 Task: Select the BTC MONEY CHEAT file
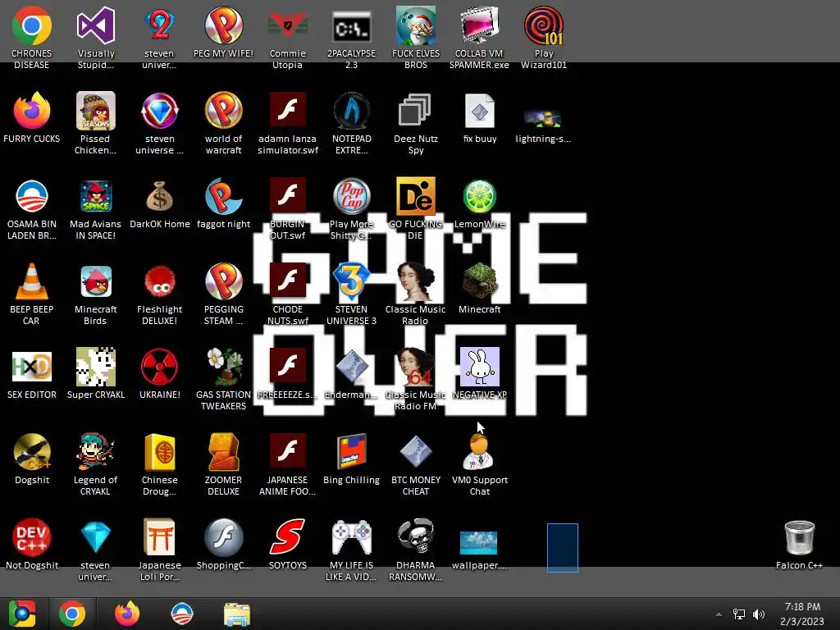[416, 452]
